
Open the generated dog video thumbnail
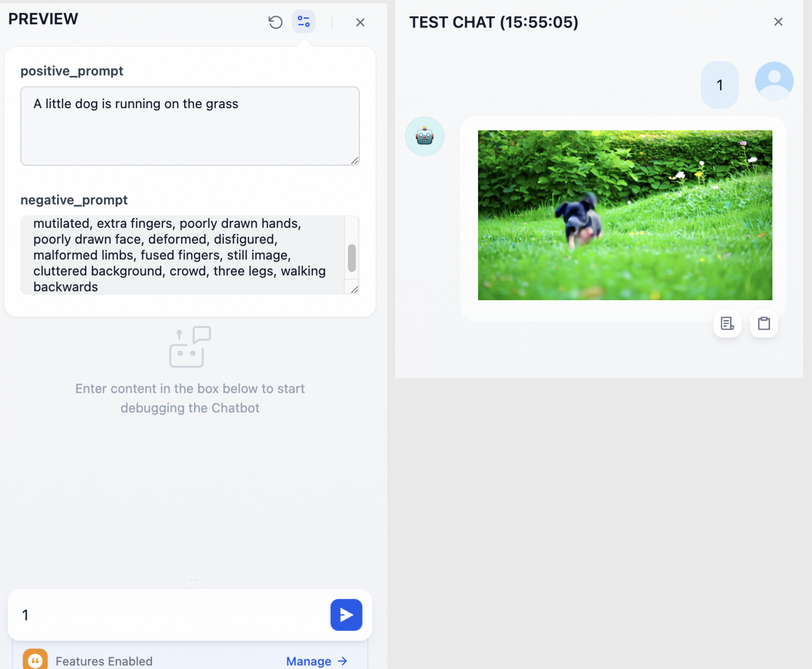[x=625, y=215]
